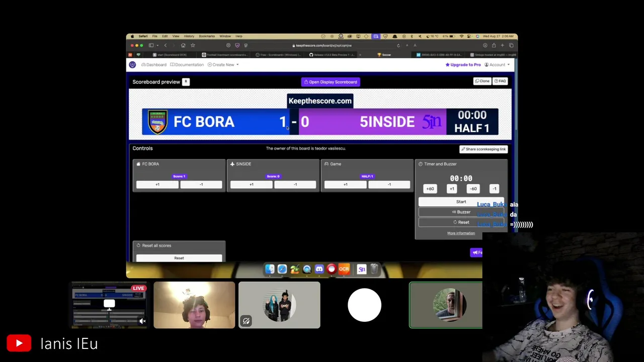This screenshot has width=644, height=362.
Task: Open the Safari File menu
Action: point(155,36)
